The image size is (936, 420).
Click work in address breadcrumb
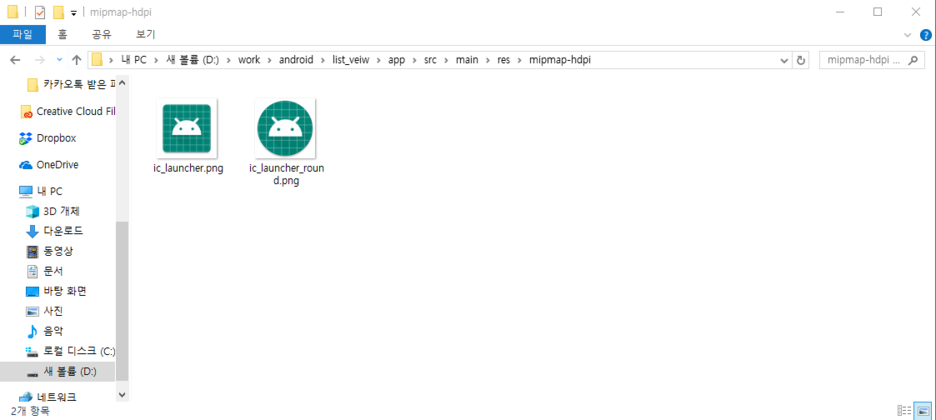click(x=249, y=60)
